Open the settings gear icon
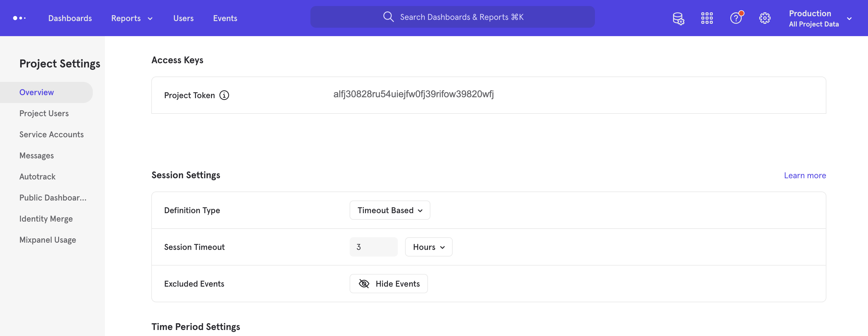This screenshot has width=868, height=336. click(x=765, y=18)
